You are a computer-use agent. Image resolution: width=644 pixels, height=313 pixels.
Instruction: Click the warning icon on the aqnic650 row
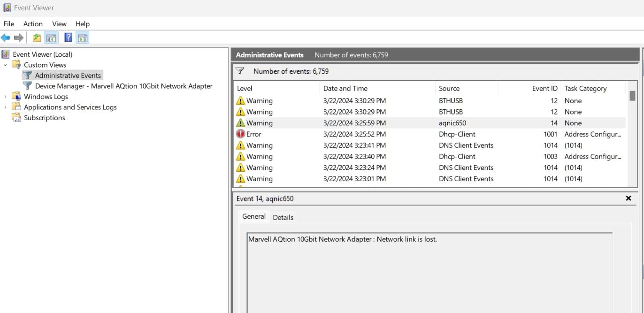click(x=240, y=123)
